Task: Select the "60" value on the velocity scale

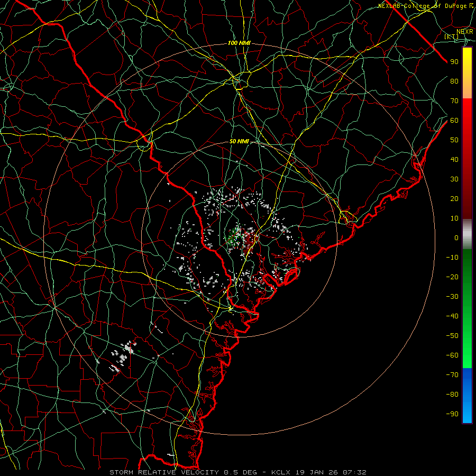Action: (x=454, y=120)
